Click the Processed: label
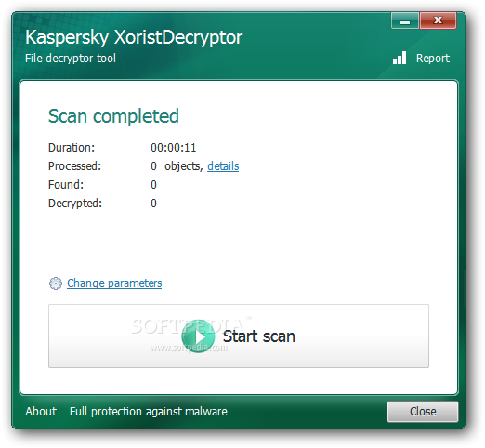485x448 pixels. click(75, 166)
